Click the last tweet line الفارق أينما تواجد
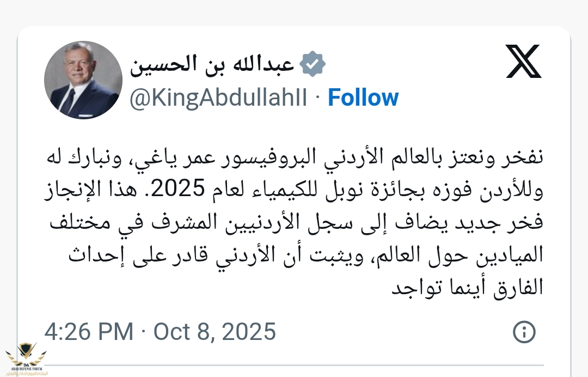This screenshot has height=377, width=588. coord(468,287)
